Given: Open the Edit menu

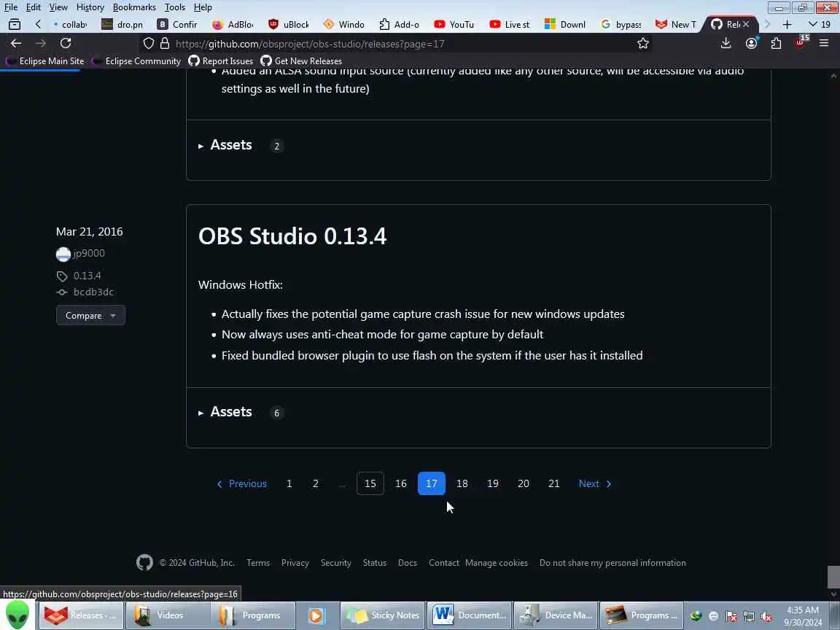Looking at the screenshot, I should click(34, 7).
